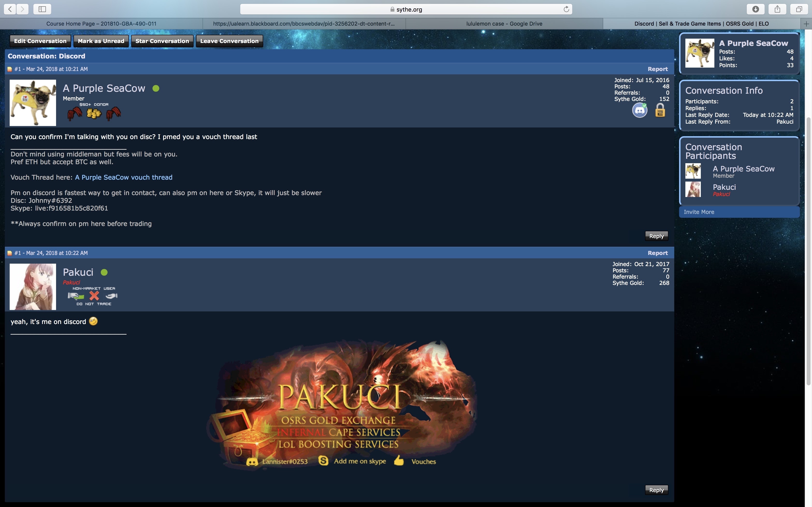Click the Discord badge on SeaCow's profile
Screen dimensions: 812x507
tap(639, 110)
